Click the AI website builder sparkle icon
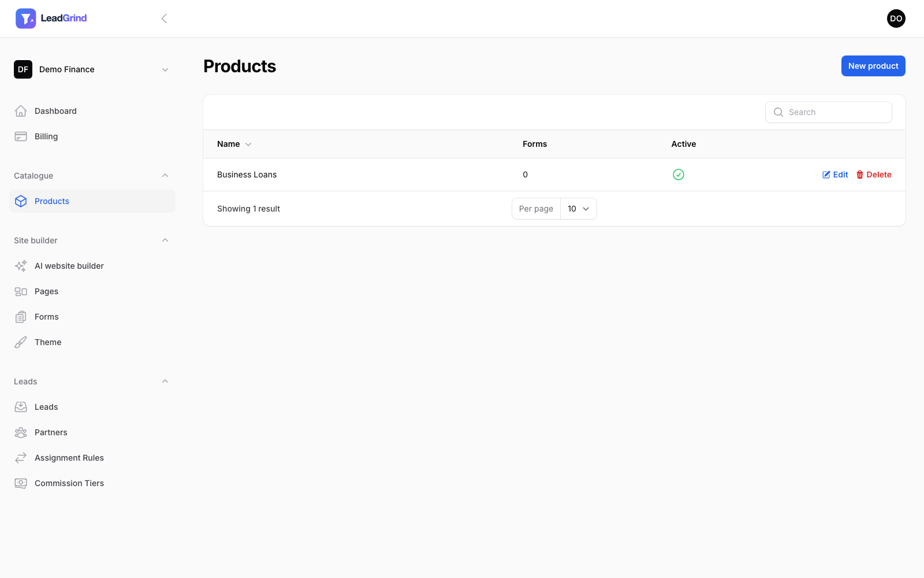This screenshot has height=578, width=924. [x=21, y=266]
